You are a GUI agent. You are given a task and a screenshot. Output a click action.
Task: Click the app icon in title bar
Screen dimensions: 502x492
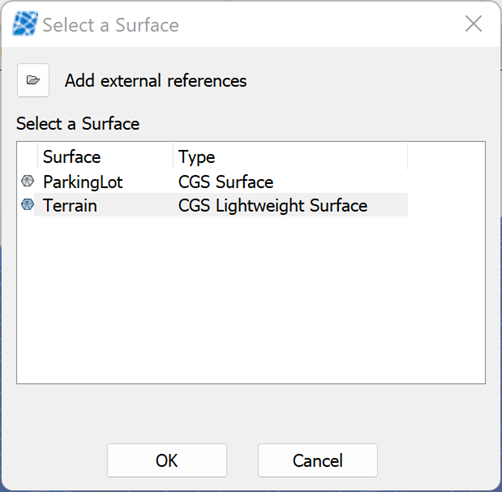pyautogui.click(x=25, y=24)
